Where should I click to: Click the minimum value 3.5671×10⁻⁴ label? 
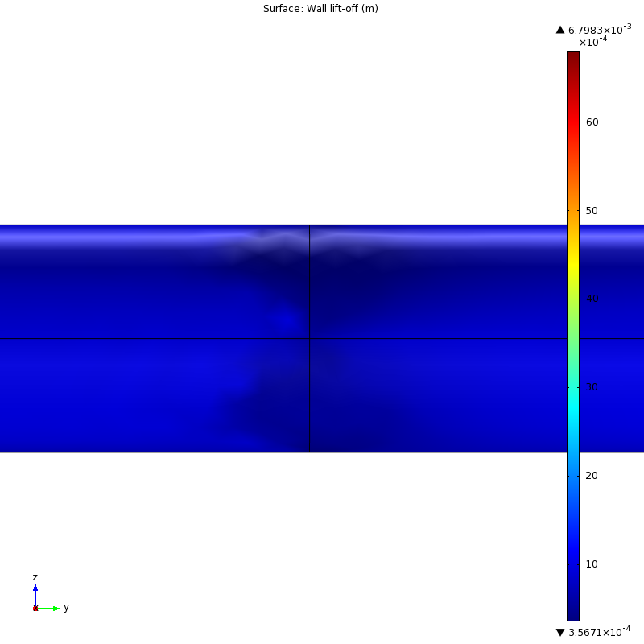(x=600, y=631)
